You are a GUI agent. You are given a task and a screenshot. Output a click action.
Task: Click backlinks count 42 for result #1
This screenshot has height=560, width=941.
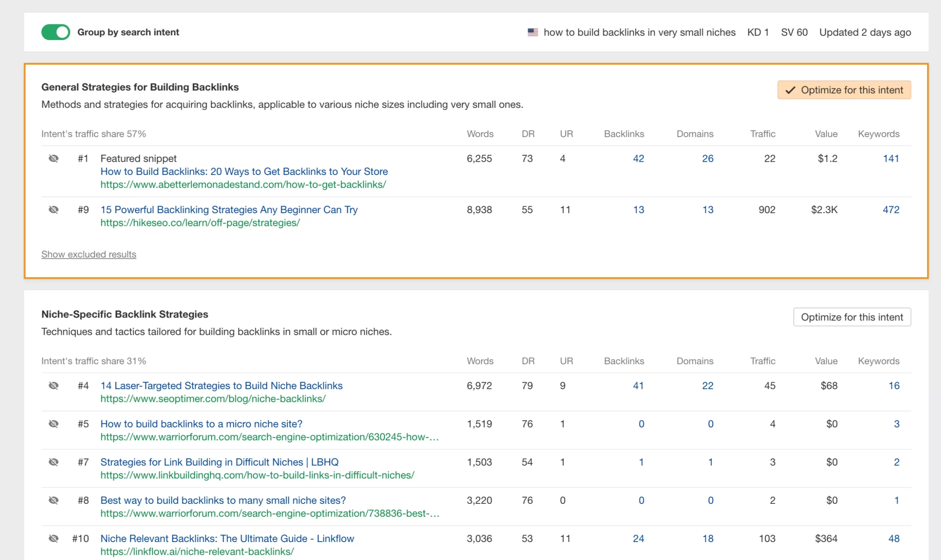pos(638,158)
